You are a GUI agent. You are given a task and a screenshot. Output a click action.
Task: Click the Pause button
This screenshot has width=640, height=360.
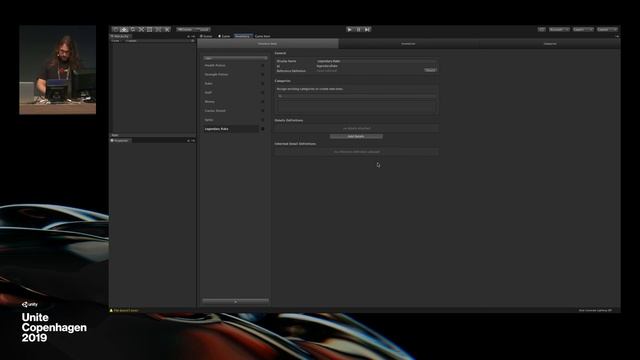(x=358, y=29)
